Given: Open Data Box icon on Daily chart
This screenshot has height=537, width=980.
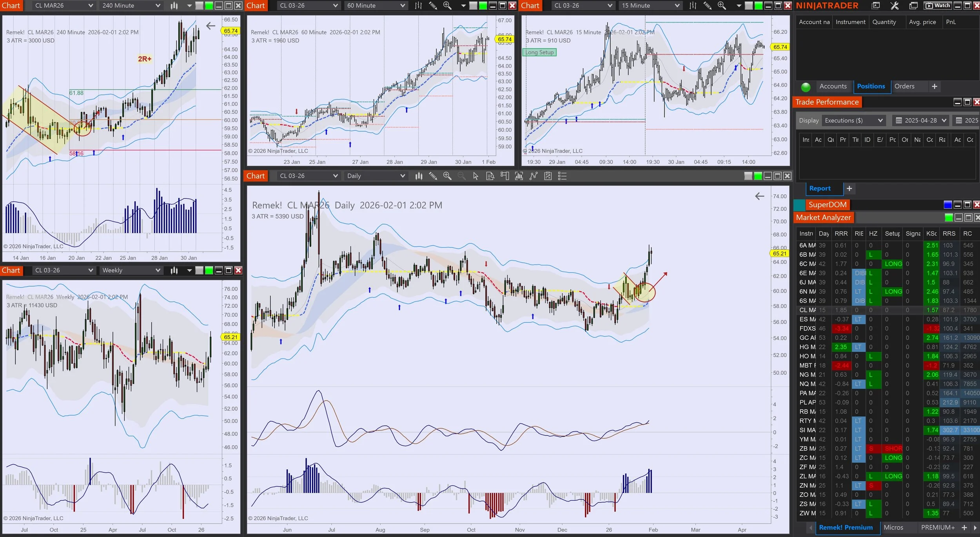Looking at the screenshot, I should click(490, 176).
